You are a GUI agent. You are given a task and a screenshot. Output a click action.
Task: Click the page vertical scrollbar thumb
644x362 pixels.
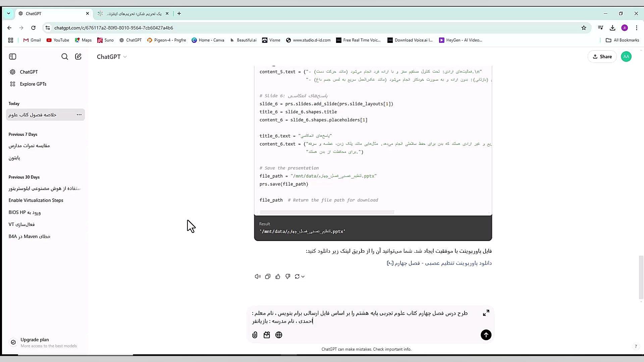[641, 277]
